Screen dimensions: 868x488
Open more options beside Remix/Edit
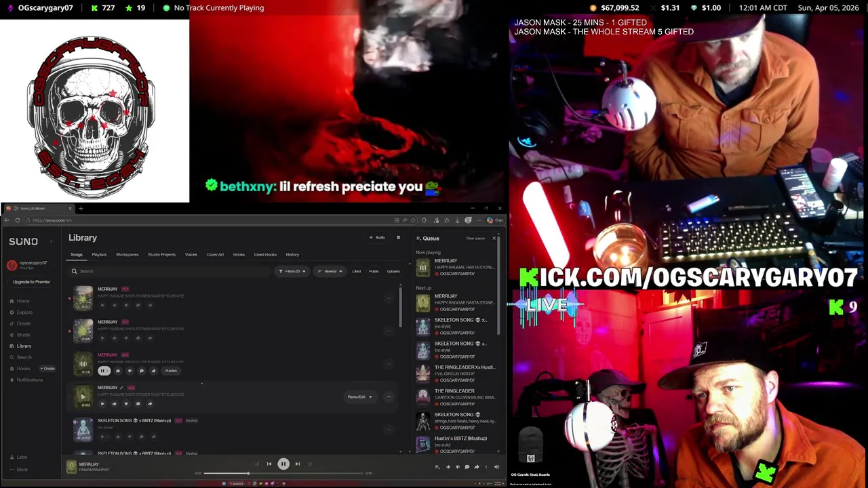click(x=389, y=396)
